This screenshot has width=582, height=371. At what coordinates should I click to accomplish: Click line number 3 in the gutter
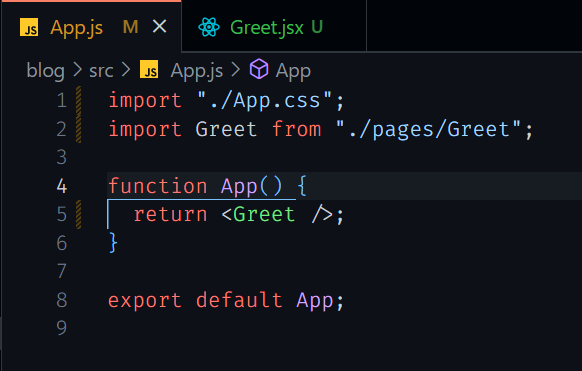62,157
